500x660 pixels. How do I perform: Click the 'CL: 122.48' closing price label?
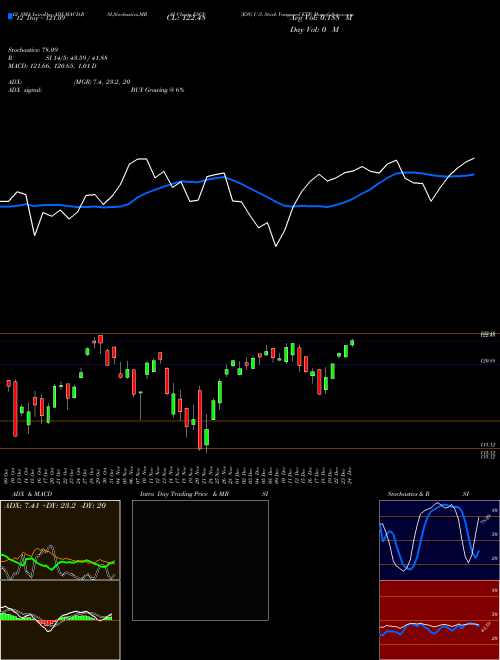[186, 19]
